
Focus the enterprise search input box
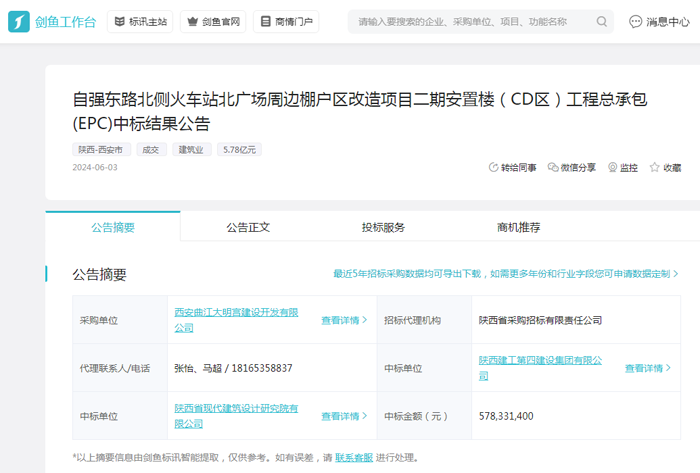470,21
